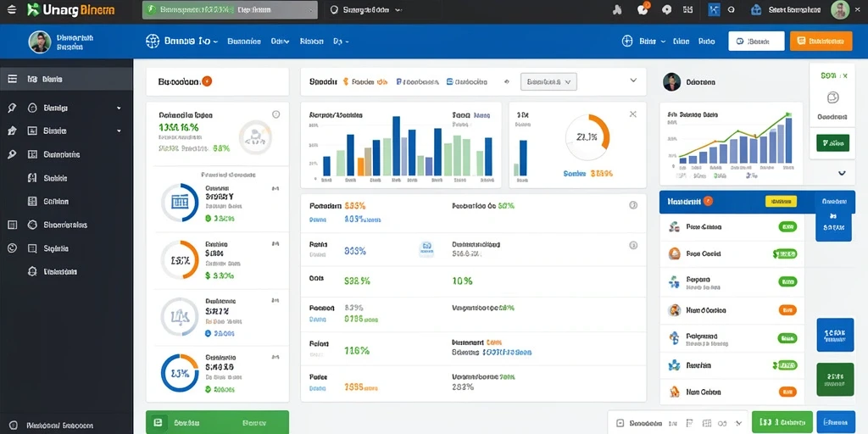Image resolution: width=868 pixels, height=434 pixels.
Task: Expand the chevron below the green side button
Action: pyautogui.click(x=842, y=173)
